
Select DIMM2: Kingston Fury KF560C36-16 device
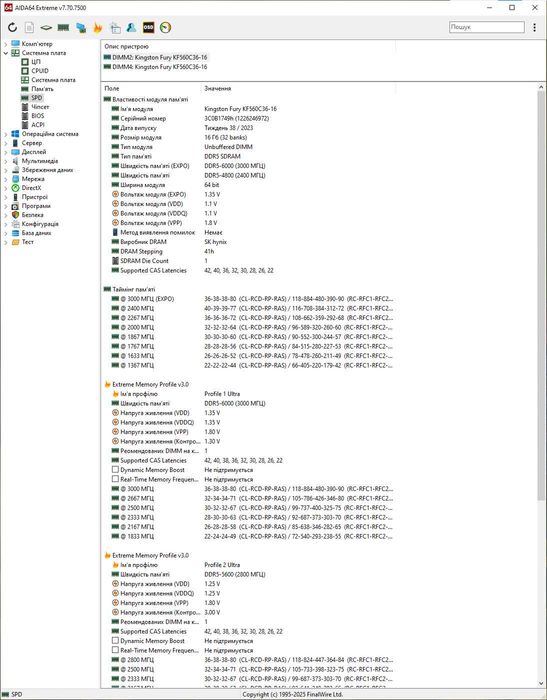pyautogui.click(x=155, y=57)
